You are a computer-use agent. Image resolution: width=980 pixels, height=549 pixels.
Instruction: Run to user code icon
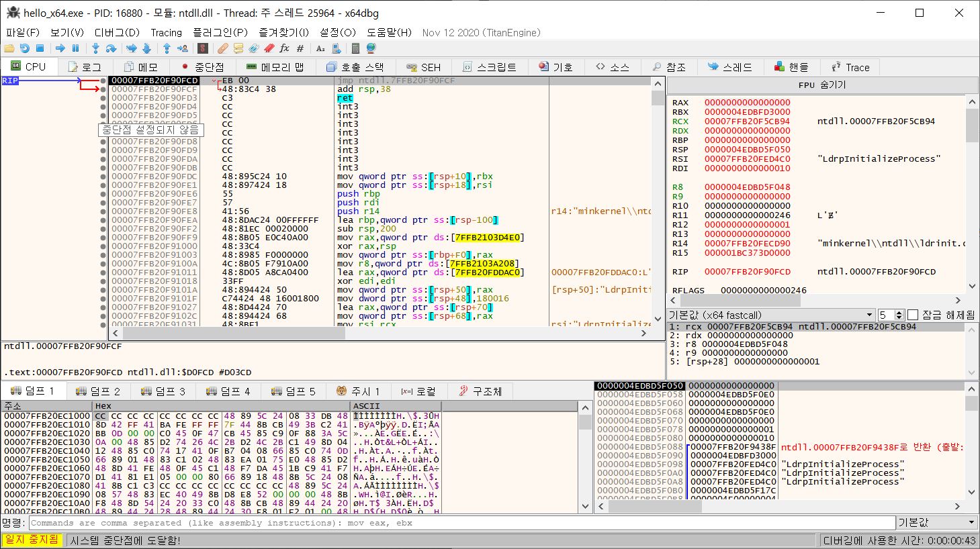[183, 48]
